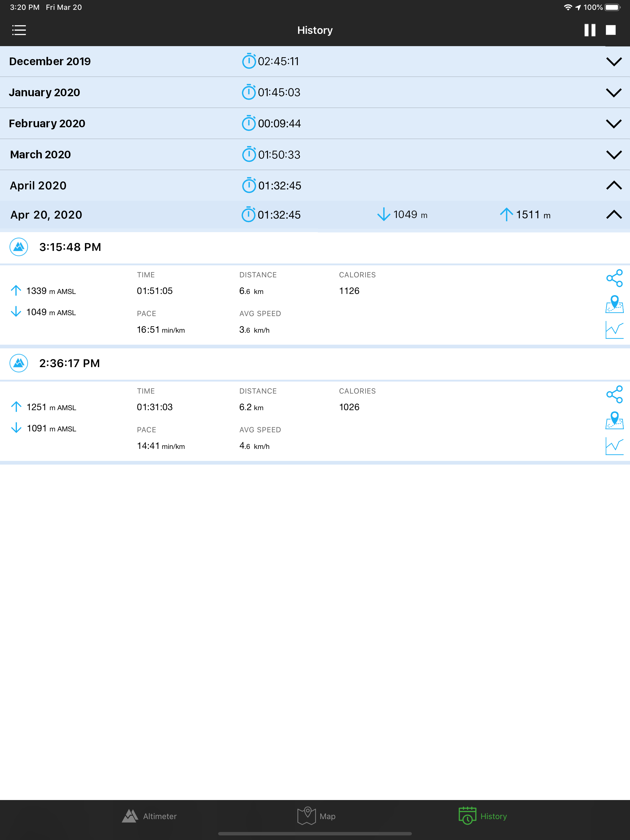Expand the March 2020 history group

[613, 155]
